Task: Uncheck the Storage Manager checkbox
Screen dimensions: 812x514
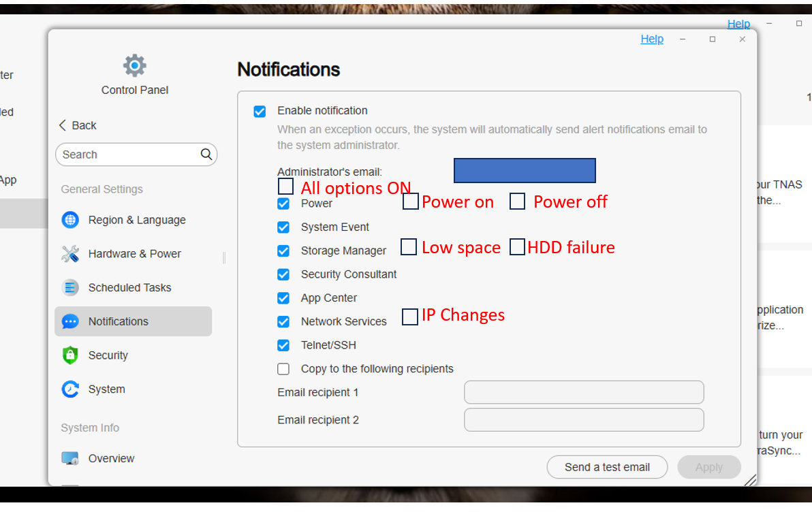Action: coord(283,251)
